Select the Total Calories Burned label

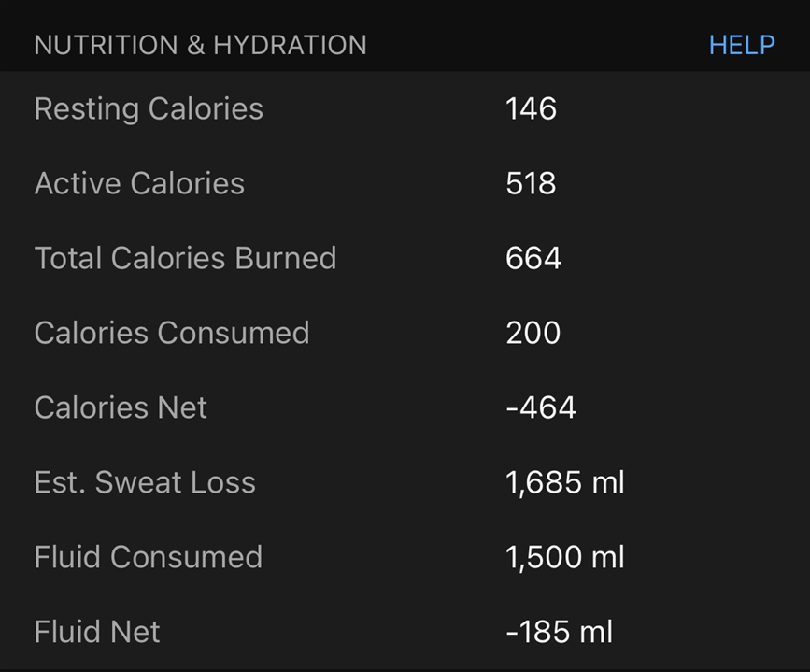[x=185, y=258]
